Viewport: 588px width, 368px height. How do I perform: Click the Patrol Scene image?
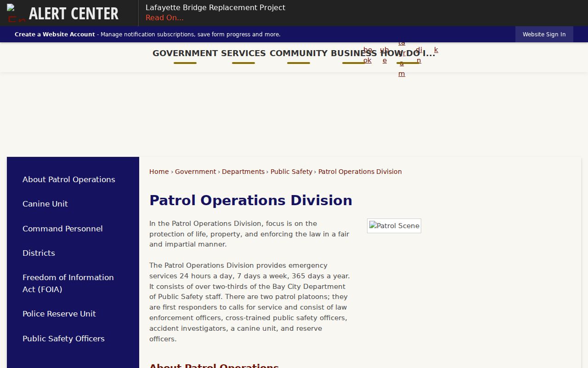point(394,226)
